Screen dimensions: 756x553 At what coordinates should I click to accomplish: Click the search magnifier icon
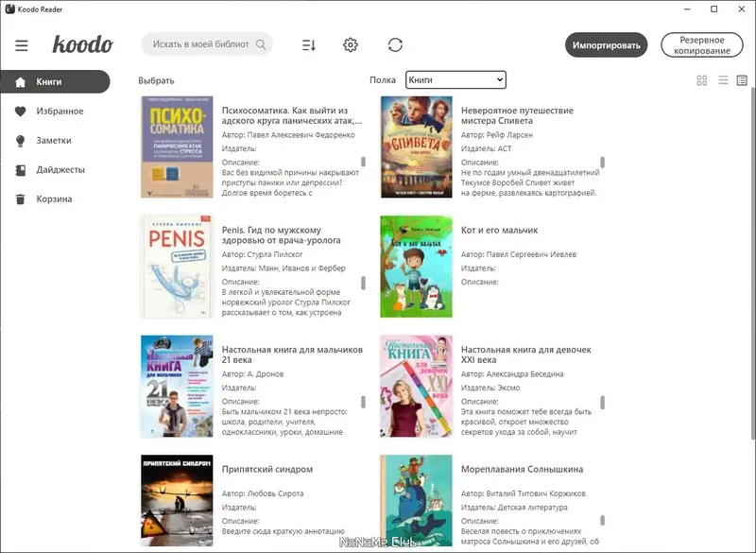(x=261, y=44)
